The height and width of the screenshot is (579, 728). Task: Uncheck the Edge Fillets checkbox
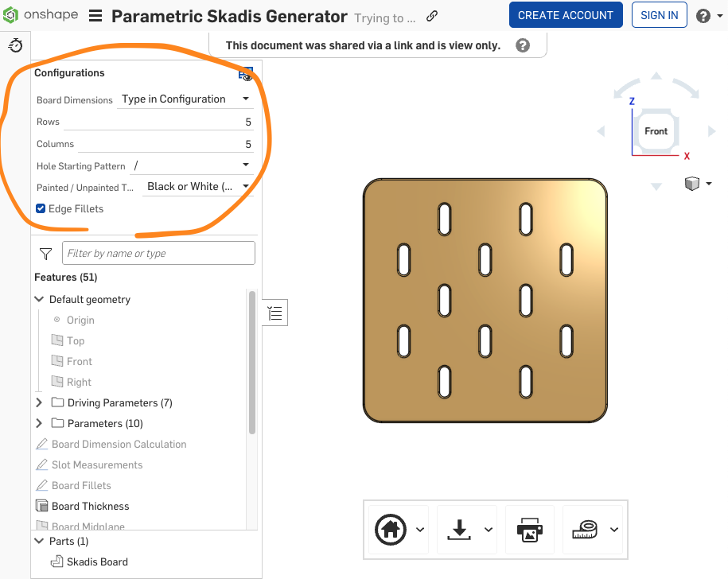pos(41,209)
